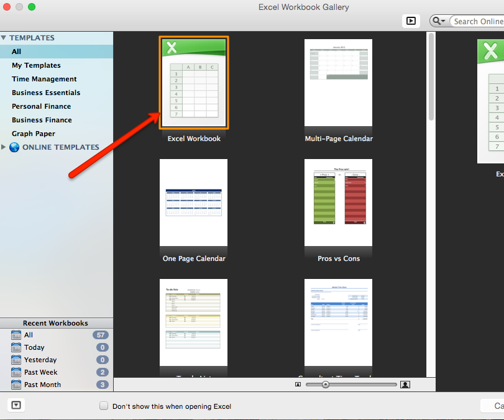The width and height of the screenshot is (504, 420).
Task: Open the To-do List template
Action: pos(193,323)
